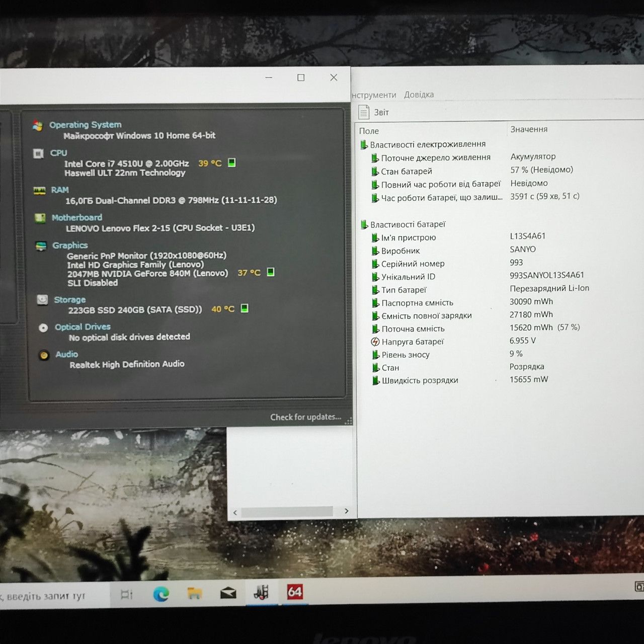The width and height of the screenshot is (644, 644).
Task: Click the taskbar search box
Action: pyautogui.click(x=54, y=597)
